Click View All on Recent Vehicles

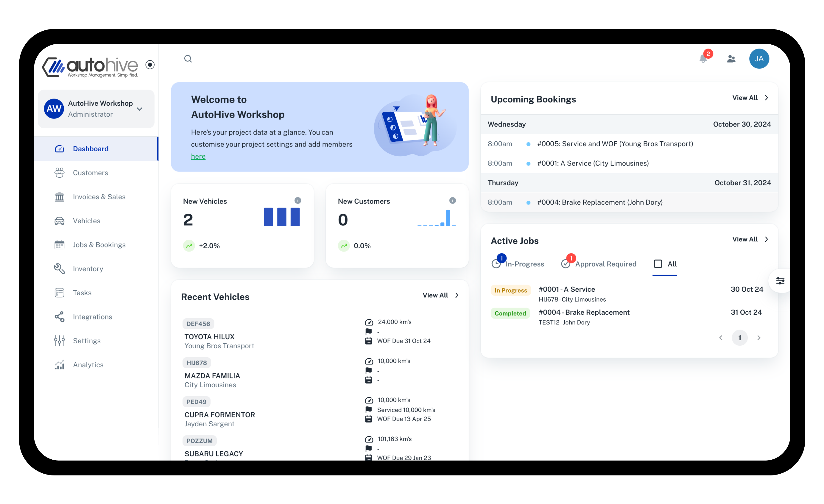tap(435, 295)
